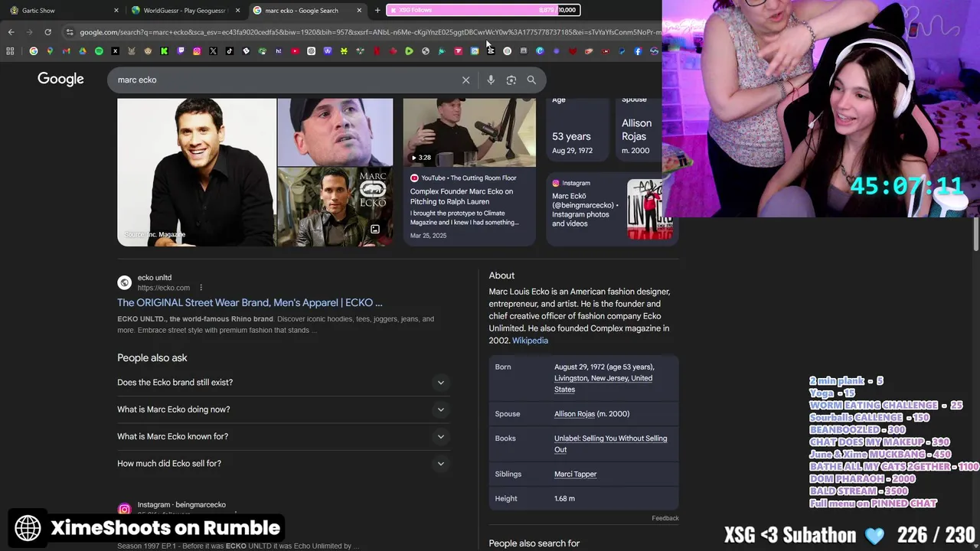Image resolution: width=980 pixels, height=551 pixels.
Task: Switch to the WorldGuessr tab
Action: click(x=184, y=11)
